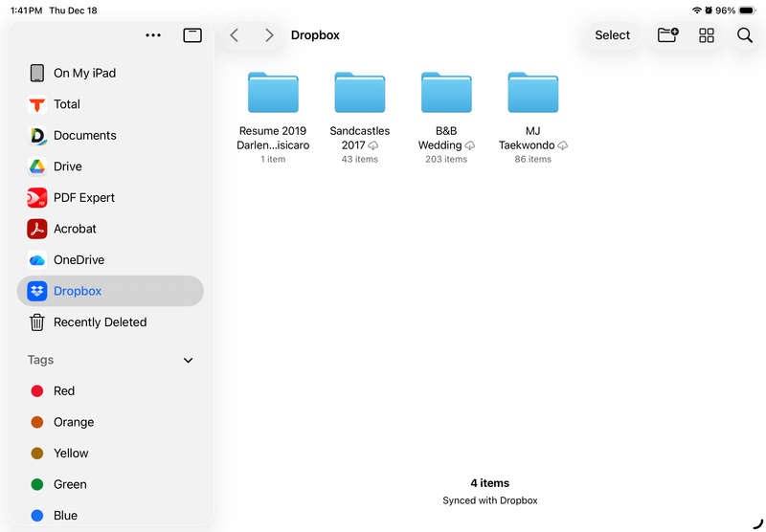Filter by the Orange tag label

[x=74, y=422]
